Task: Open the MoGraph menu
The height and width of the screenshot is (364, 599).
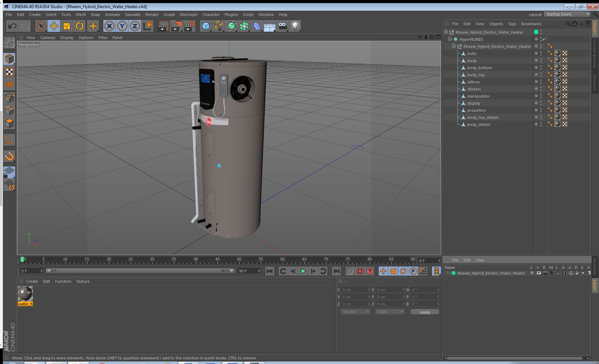Action: click(188, 15)
